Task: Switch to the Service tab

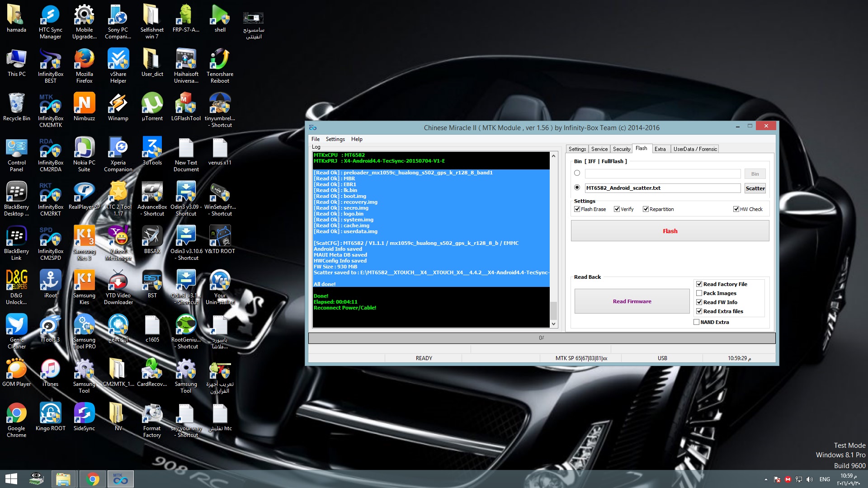Action: point(599,149)
